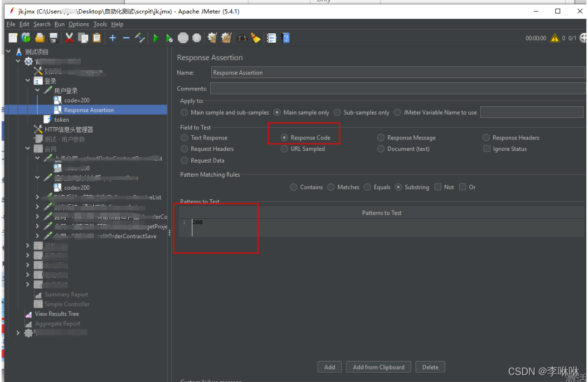This screenshot has width=588, height=382.
Task: Open the Edit menu
Action: pyautogui.click(x=24, y=24)
